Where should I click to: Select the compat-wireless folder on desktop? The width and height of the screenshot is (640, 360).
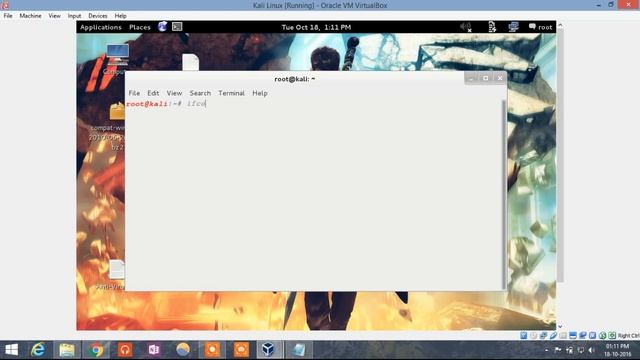117,111
